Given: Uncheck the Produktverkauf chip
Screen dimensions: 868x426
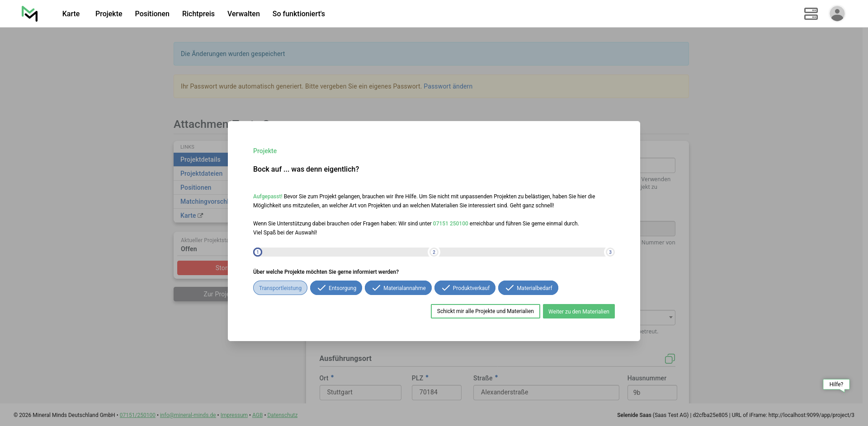Looking at the screenshot, I should (x=465, y=288).
